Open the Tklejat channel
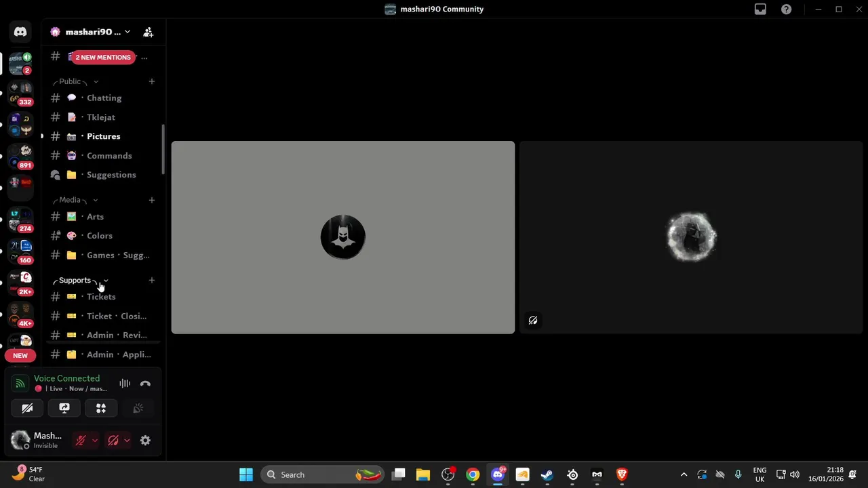 [103, 117]
